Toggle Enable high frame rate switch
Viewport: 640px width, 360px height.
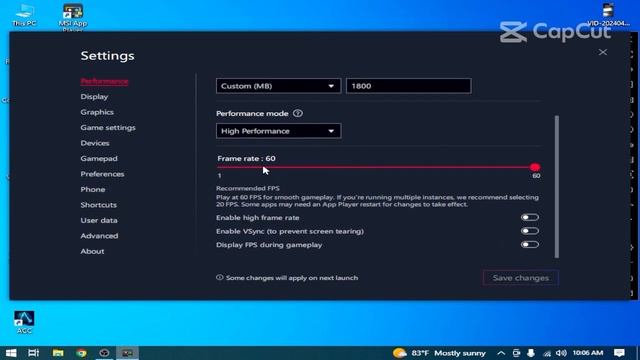pos(529,218)
